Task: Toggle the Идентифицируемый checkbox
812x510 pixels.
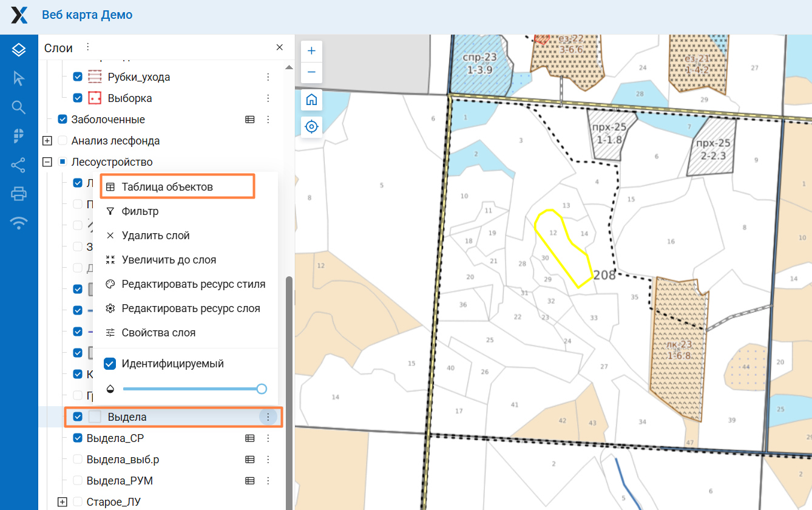Action: [110, 364]
